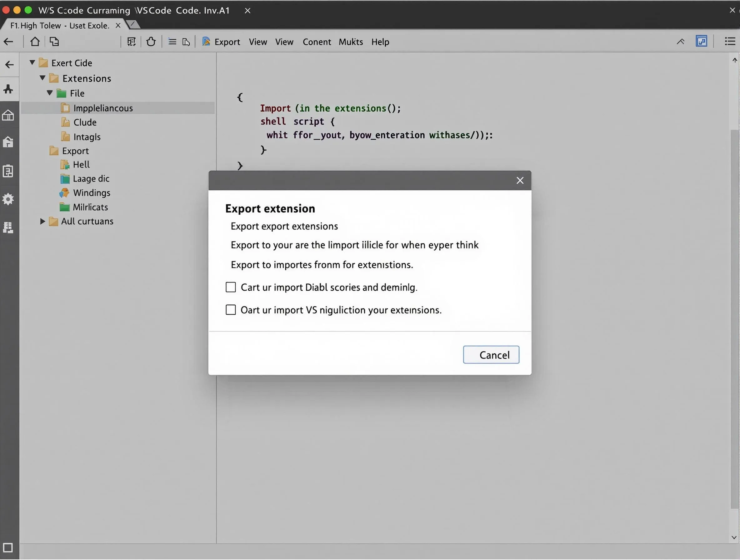Open the first View menu
Screen dimensions: 740x560
258,42
